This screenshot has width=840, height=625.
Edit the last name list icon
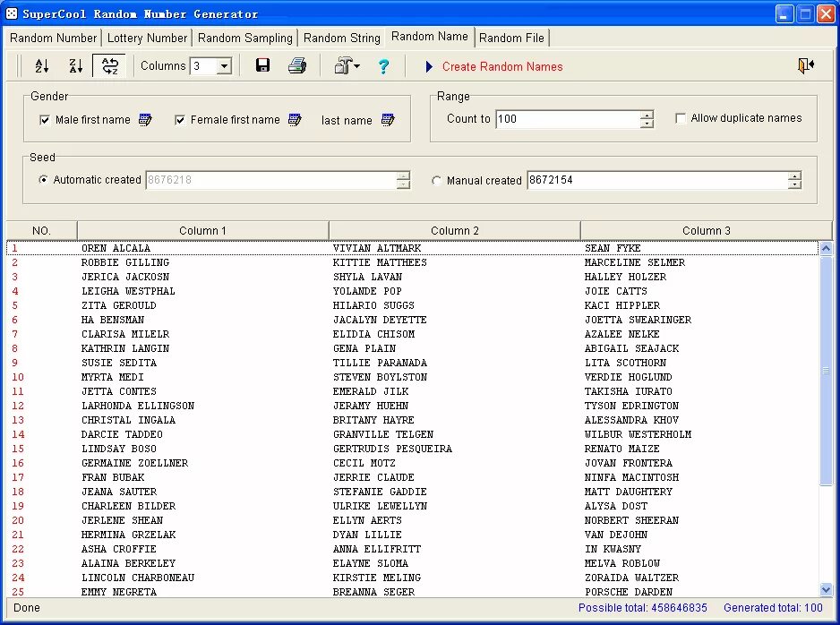coord(388,119)
